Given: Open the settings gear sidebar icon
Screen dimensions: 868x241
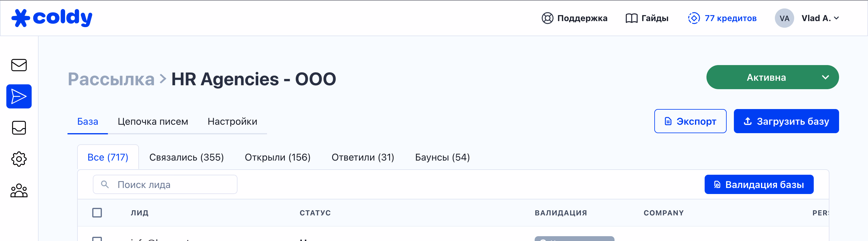Looking at the screenshot, I should tap(19, 159).
